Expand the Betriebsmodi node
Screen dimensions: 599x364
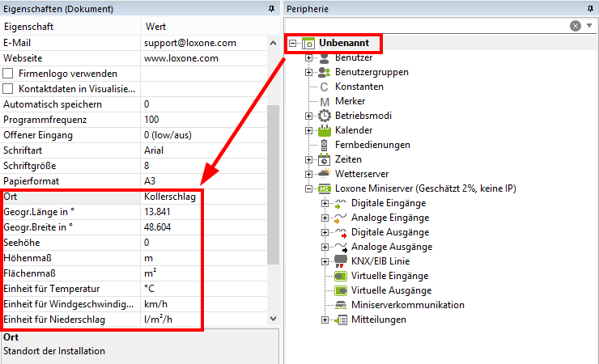click(308, 116)
